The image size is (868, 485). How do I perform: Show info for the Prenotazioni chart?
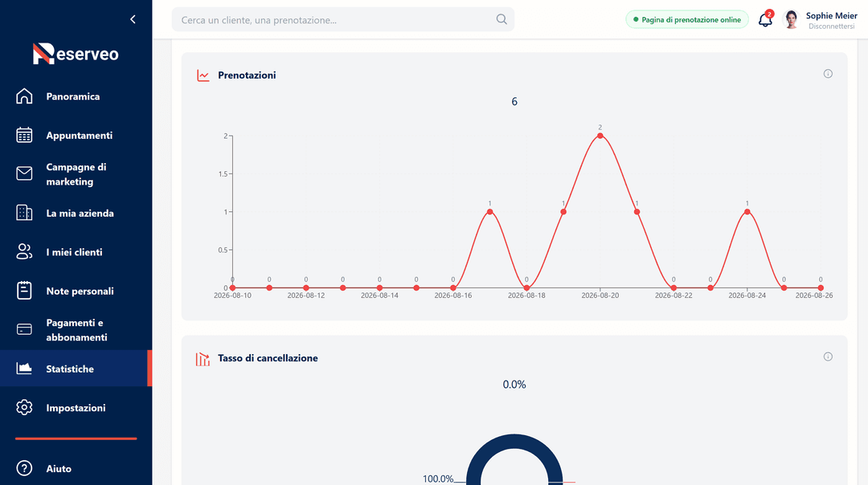pyautogui.click(x=828, y=74)
